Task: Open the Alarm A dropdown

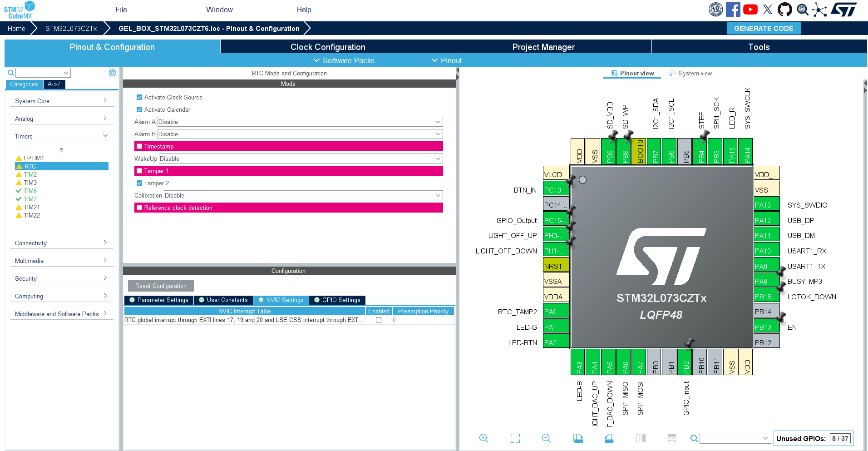Action: click(300, 122)
